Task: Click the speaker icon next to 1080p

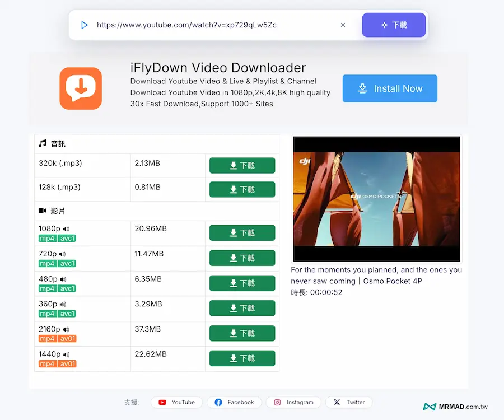Action: [66, 229]
